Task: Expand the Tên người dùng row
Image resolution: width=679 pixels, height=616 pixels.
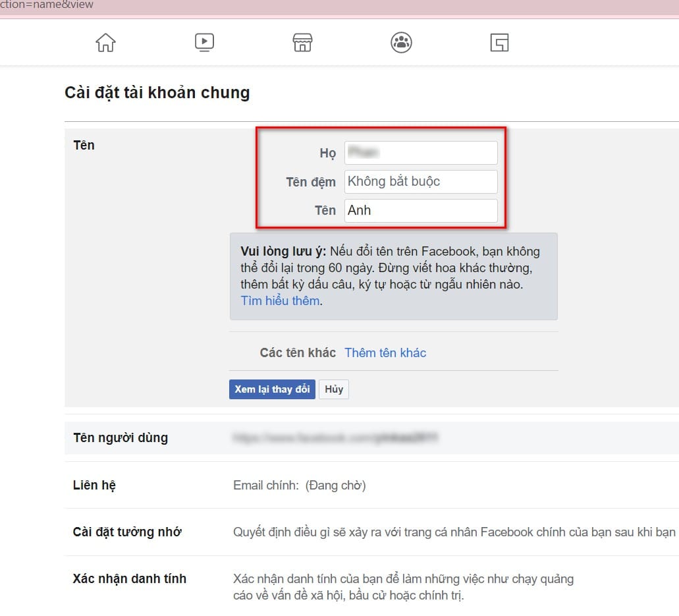Action: pos(371,437)
